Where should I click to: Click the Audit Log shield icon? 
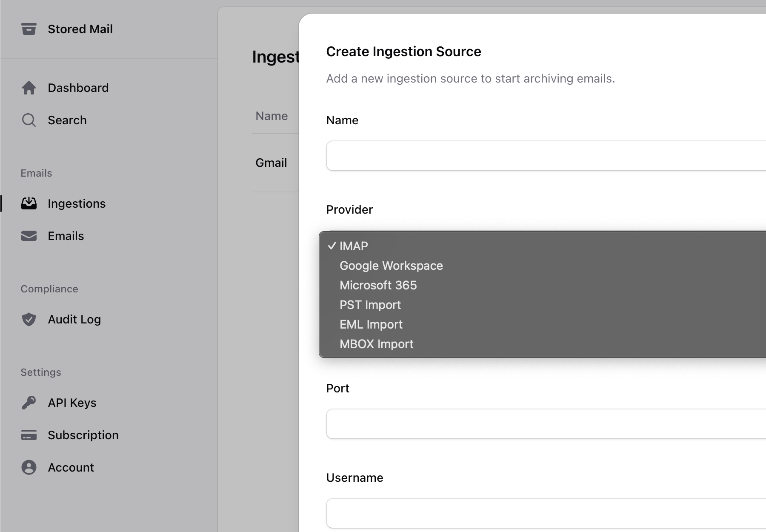pyautogui.click(x=29, y=319)
